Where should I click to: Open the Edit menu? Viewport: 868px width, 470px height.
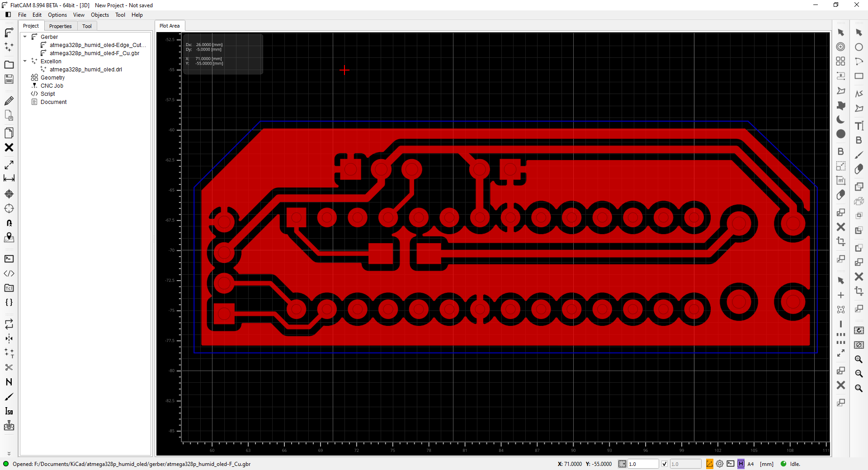click(37, 15)
